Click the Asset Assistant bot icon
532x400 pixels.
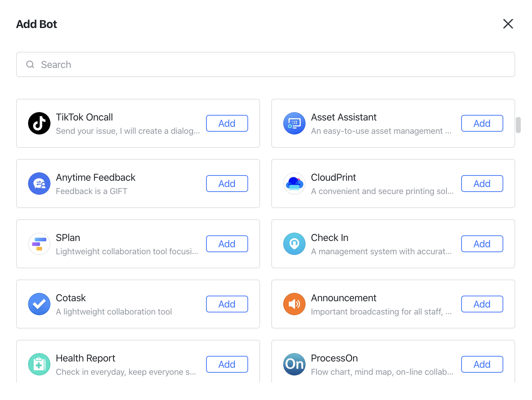coord(294,123)
